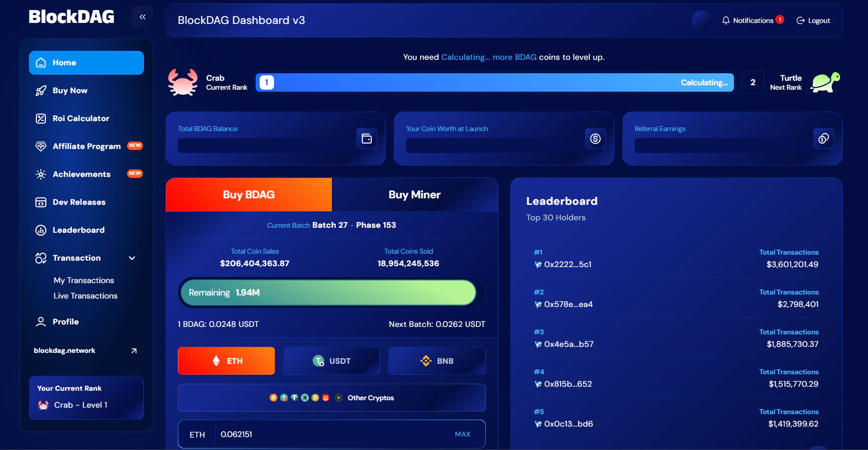Go to Affiliate Program page
Image resolution: width=868 pixels, height=450 pixels.
[86, 147]
